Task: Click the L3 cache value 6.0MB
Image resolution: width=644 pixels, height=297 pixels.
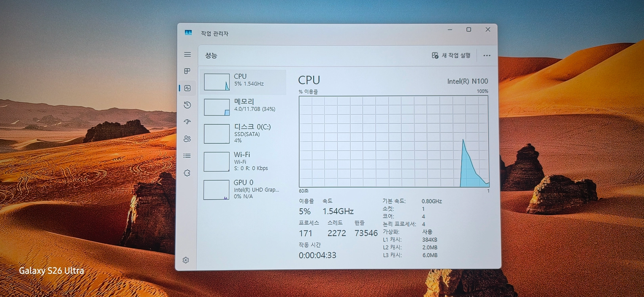Action: click(x=430, y=255)
